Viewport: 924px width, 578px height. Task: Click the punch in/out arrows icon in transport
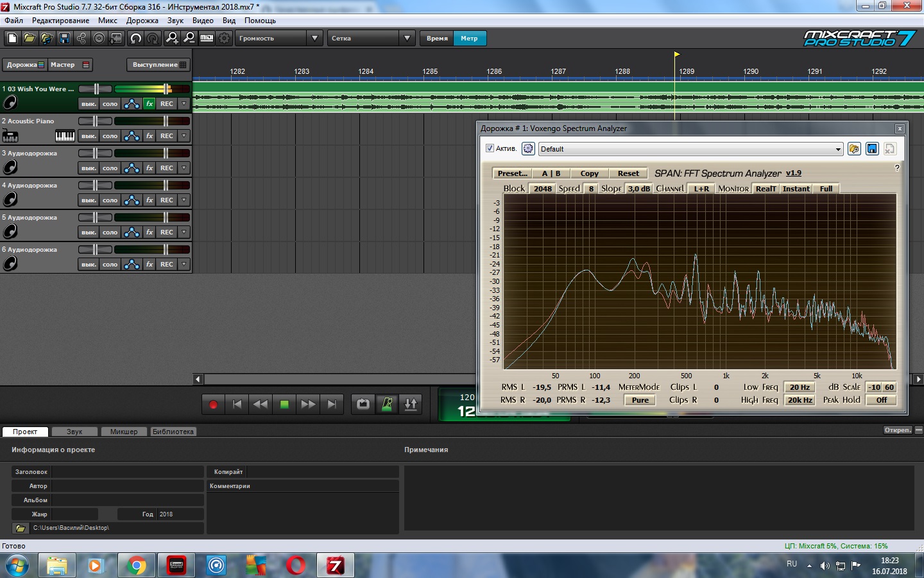click(x=411, y=404)
